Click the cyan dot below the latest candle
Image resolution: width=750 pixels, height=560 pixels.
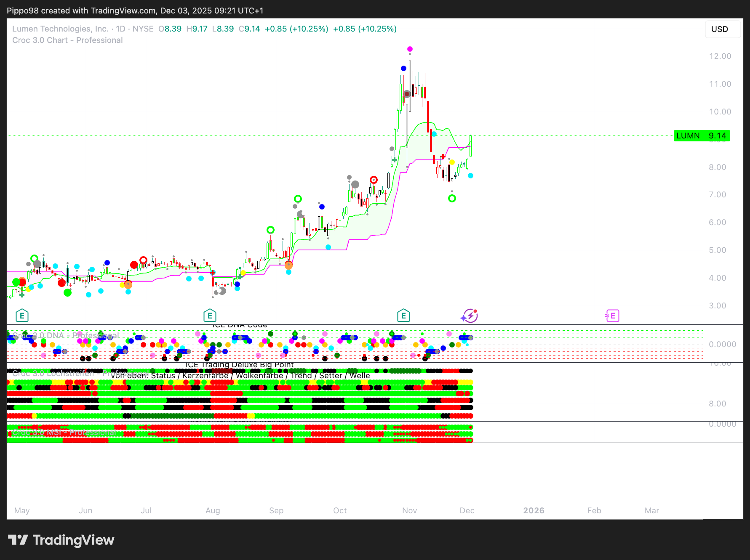(470, 176)
